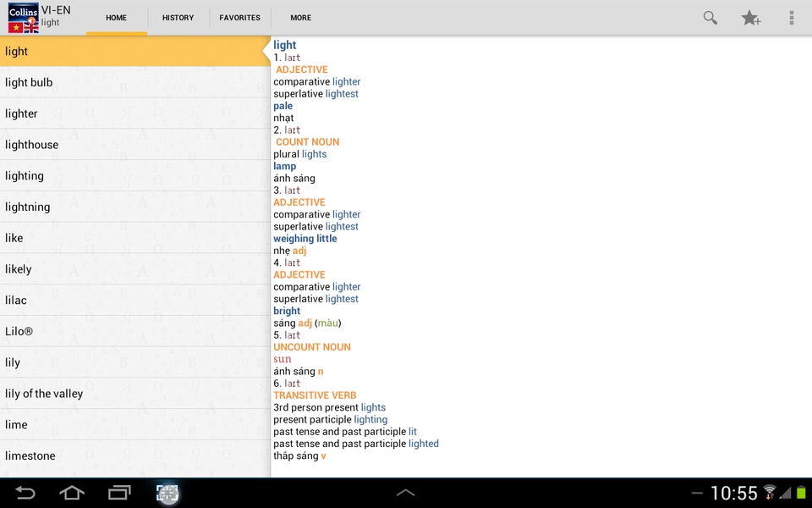The width and height of the screenshot is (812, 508).
Task: Open recent apps button
Action: (x=119, y=493)
